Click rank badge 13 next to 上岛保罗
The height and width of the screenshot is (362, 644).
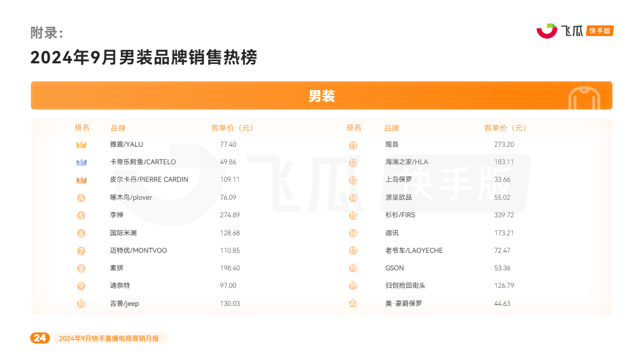[x=353, y=180]
